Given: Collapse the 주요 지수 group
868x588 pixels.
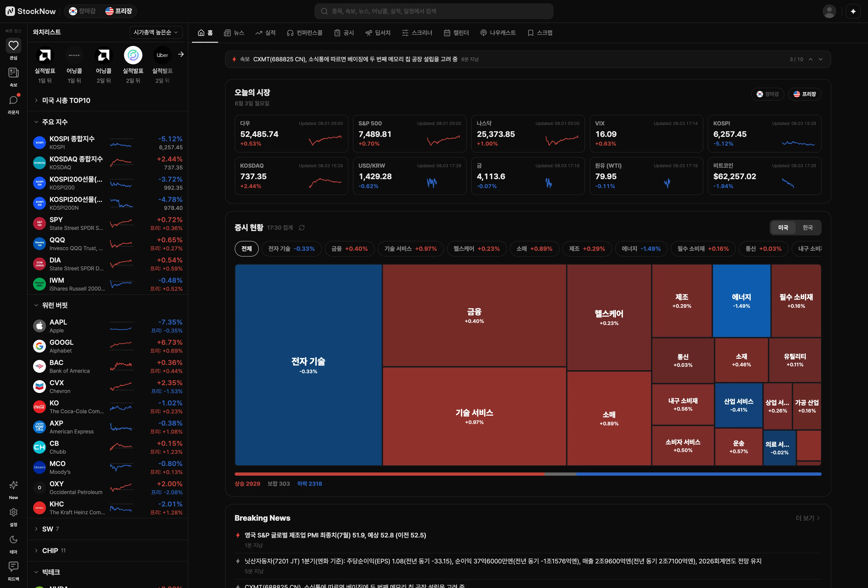Looking at the screenshot, I should 107,122.
